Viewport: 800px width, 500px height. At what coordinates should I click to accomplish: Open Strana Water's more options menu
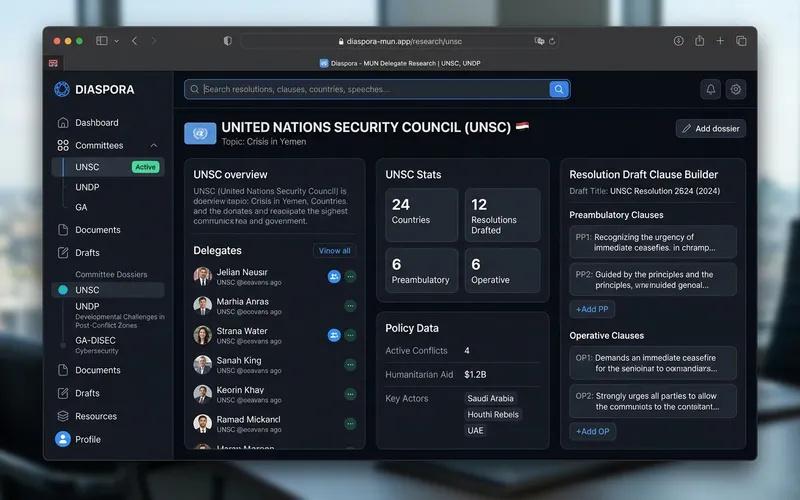click(x=350, y=335)
